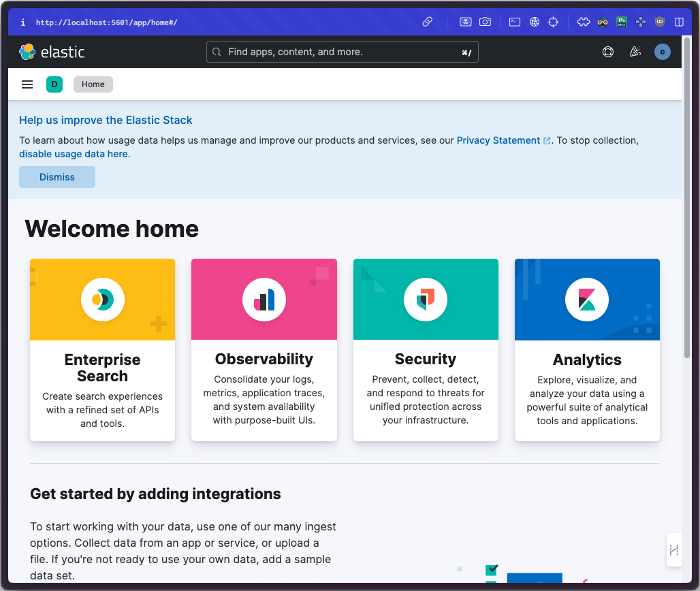Viewport: 700px width, 591px height.
Task: Click the Elastic logo in the header
Action: pos(51,52)
